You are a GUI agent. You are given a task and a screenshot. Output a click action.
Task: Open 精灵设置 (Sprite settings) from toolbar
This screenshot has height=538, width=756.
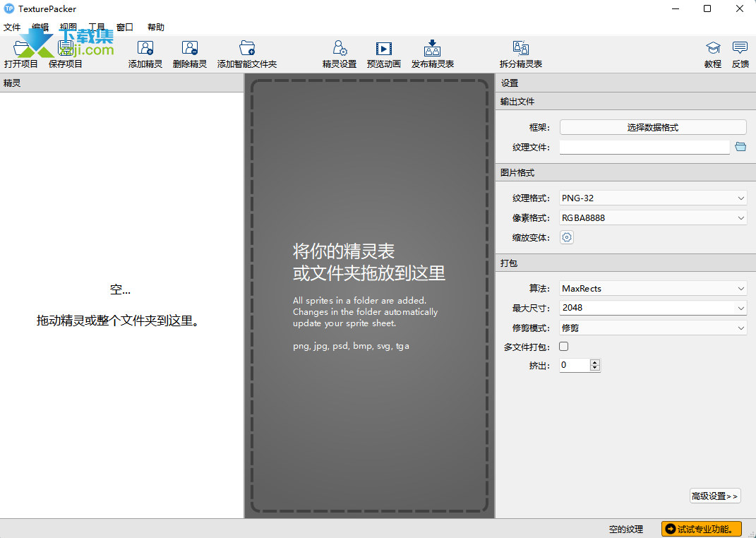(x=340, y=48)
